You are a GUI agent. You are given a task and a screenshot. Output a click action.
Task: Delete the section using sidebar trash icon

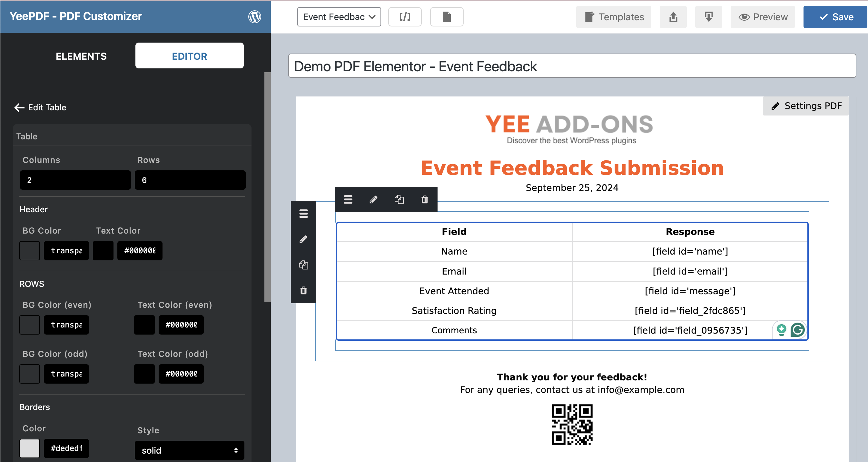(304, 291)
